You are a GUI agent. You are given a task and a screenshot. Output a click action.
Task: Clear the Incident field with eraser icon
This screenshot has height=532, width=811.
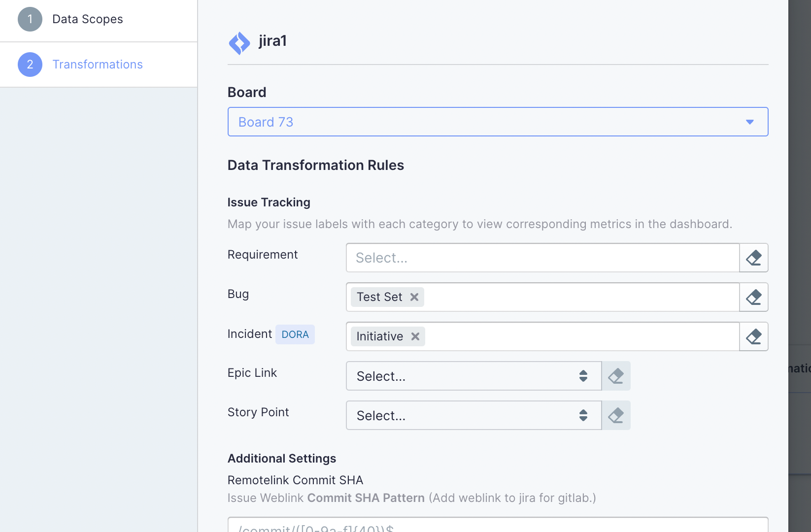coord(754,336)
